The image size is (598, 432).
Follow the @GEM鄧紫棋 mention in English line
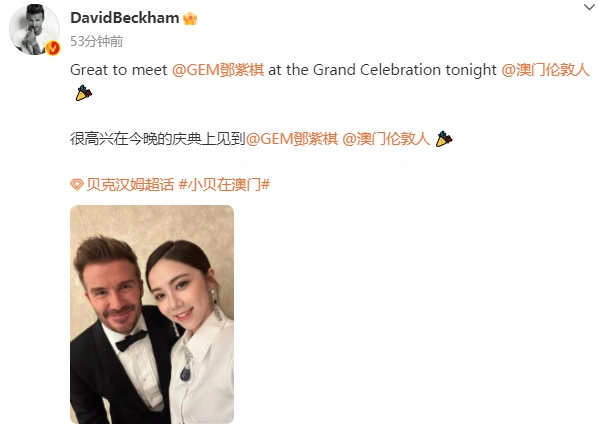click(x=218, y=70)
